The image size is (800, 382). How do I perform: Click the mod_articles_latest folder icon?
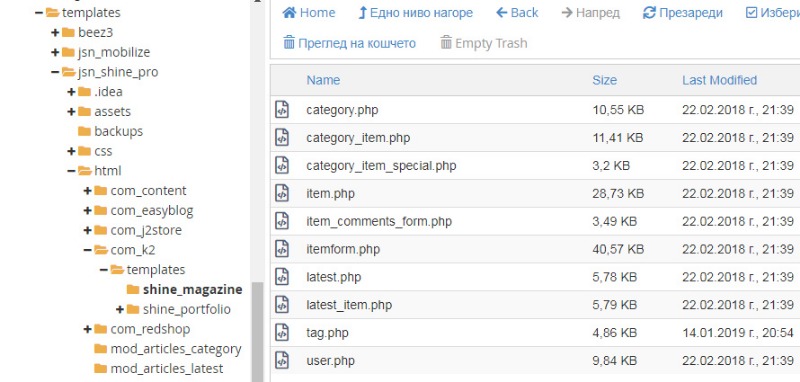[x=101, y=368]
